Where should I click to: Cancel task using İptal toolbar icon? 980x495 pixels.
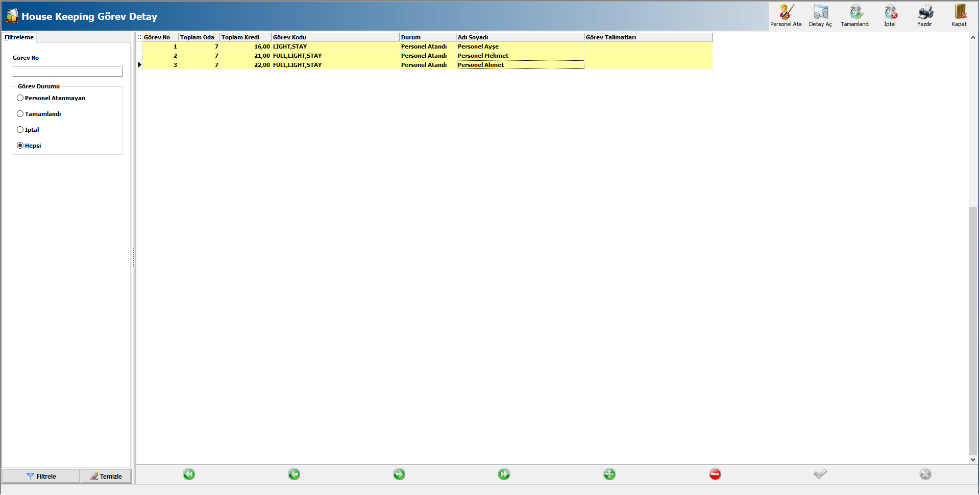click(x=890, y=15)
